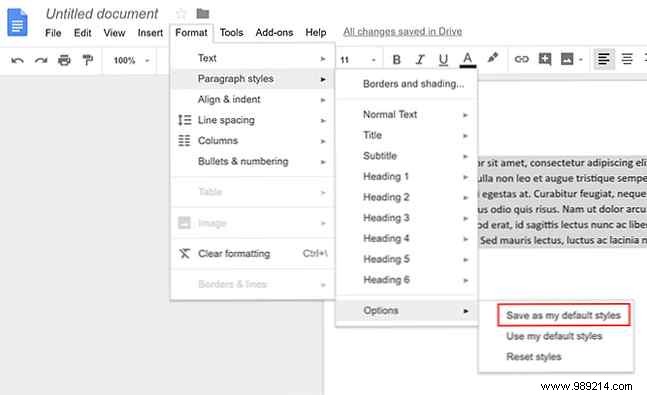Toggle Italic formatting
Image resolution: width=647 pixels, height=395 pixels.
[x=420, y=60]
